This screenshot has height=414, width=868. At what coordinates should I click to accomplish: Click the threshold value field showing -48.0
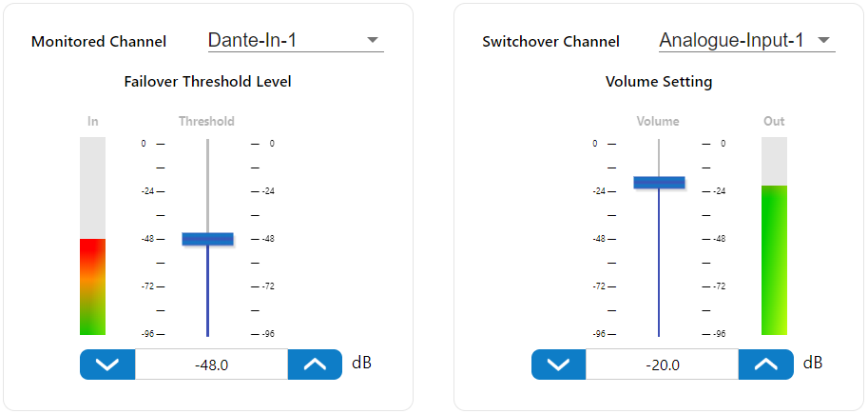(x=211, y=365)
